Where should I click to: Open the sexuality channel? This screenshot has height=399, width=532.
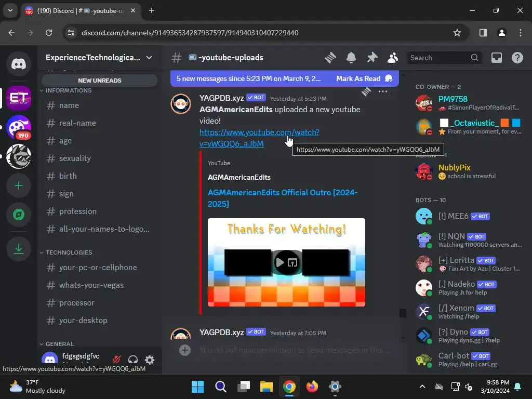pyautogui.click(x=99, y=158)
